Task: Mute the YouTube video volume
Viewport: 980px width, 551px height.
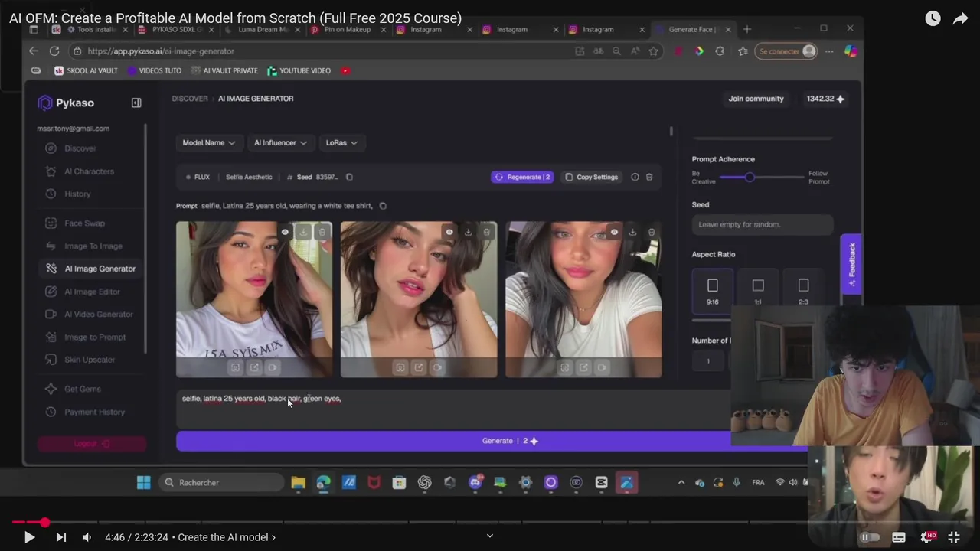Action: [87, 537]
